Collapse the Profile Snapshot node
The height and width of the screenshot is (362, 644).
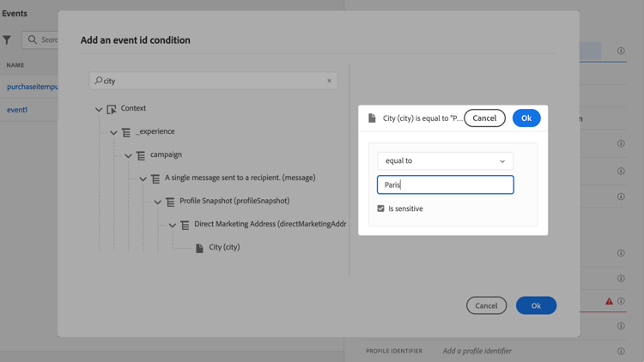(x=157, y=202)
